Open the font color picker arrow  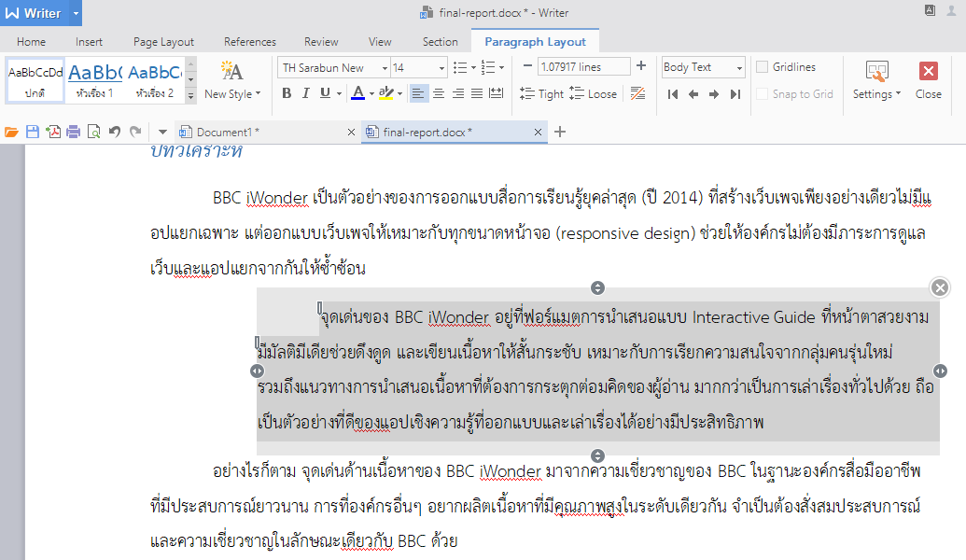(x=371, y=93)
